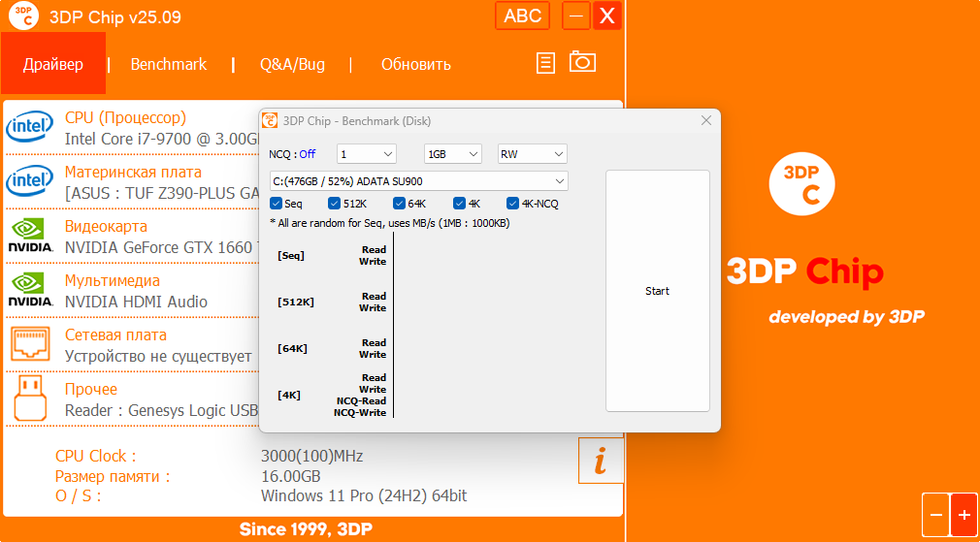Expand the 1GB test size dropdown
The image size is (980, 542).
(453, 154)
